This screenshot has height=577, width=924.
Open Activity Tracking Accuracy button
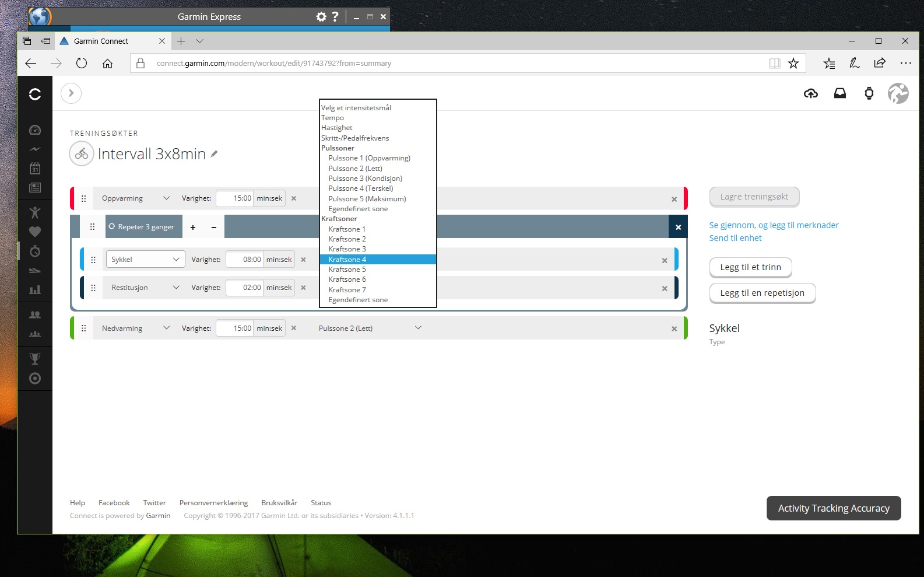tap(834, 508)
